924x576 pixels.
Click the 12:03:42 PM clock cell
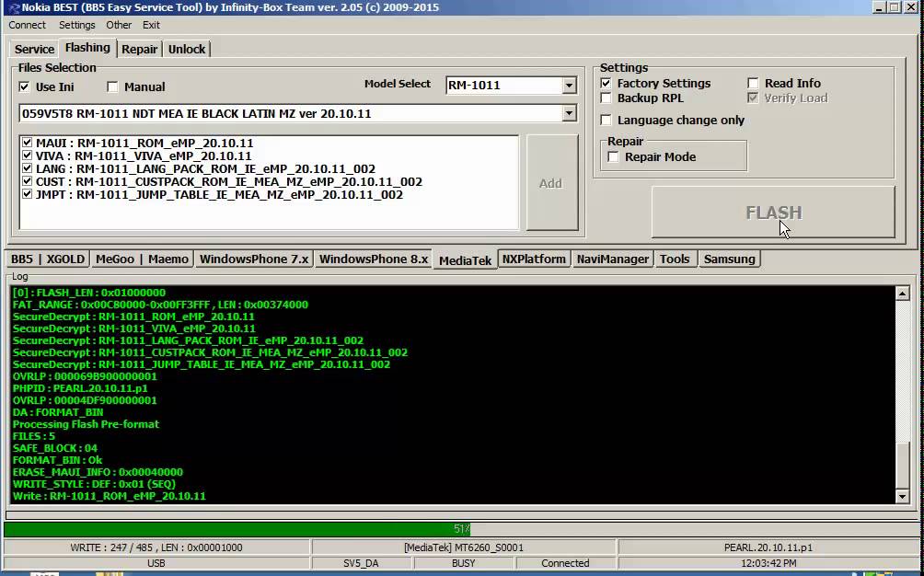[768, 563]
